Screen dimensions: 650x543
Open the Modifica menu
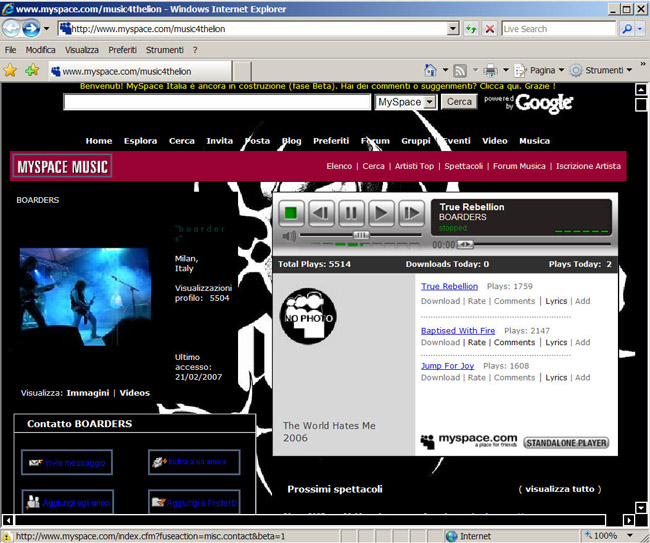pyautogui.click(x=40, y=50)
